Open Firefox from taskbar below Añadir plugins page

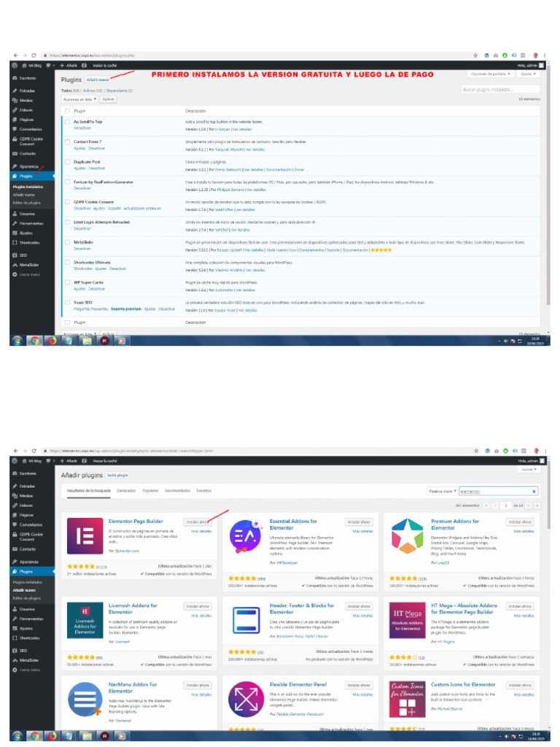click(52, 736)
